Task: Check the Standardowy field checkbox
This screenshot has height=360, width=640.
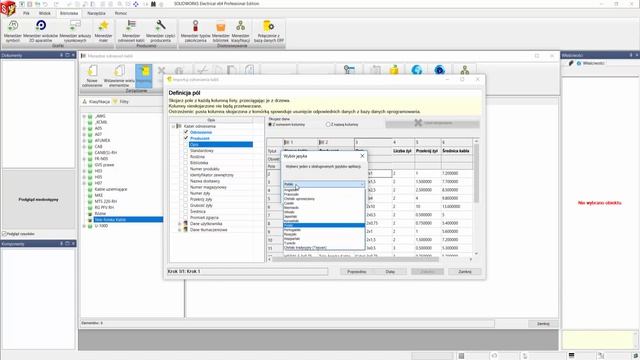Action: point(186,151)
